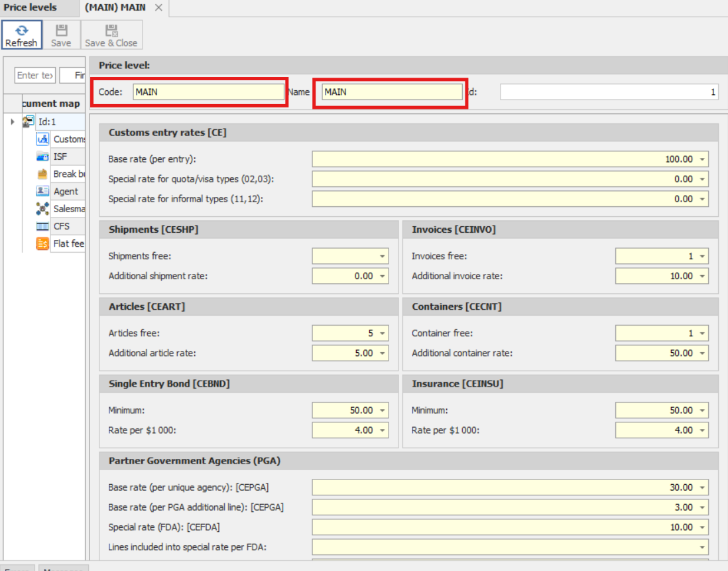The width and height of the screenshot is (728, 571).
Task: Click the Save toolbar icon
Action: [x=61, y=35]
